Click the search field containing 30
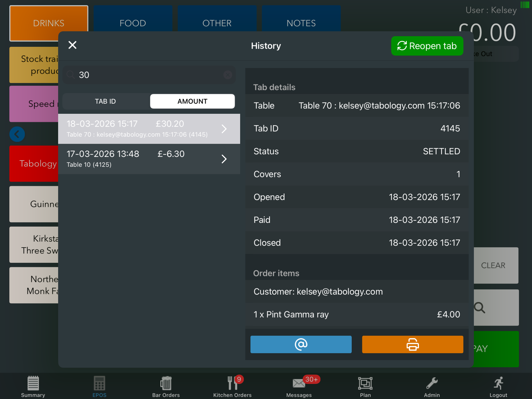The image size is (532, 399). (148, 75)
